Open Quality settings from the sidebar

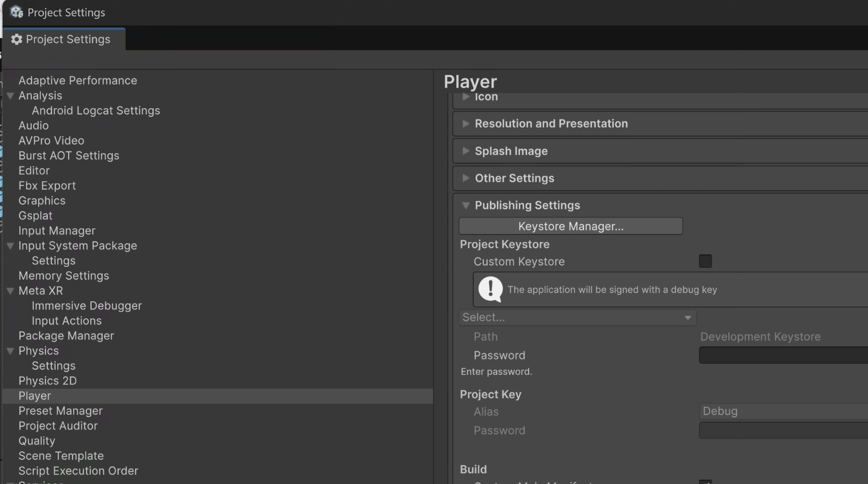point(37,441)
